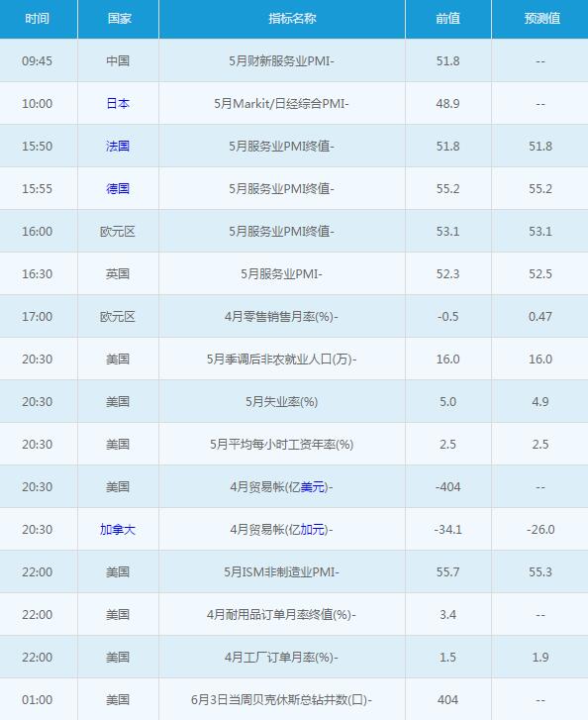Click the 15:50 time cell

coord(38,146)
